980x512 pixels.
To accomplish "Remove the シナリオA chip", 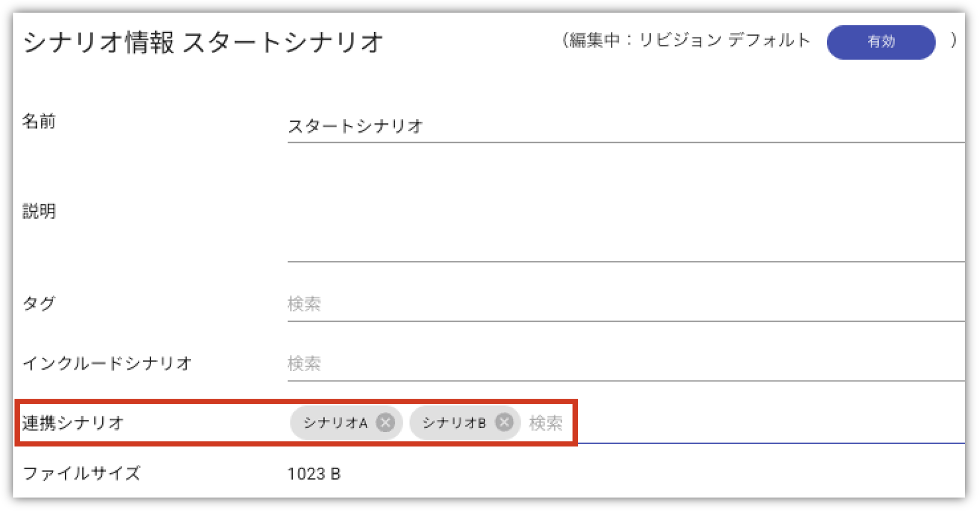I will (x=385, y=423).
